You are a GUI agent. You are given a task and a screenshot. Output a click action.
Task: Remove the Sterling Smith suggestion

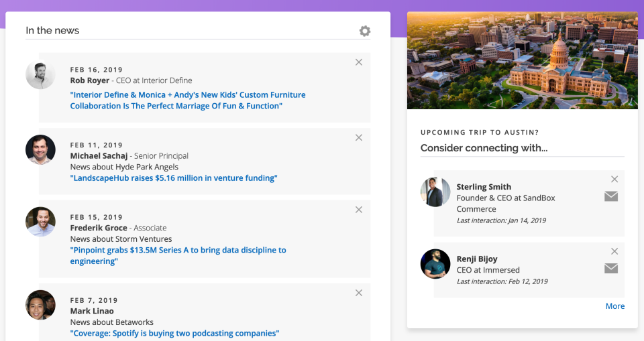[x=614, y=179]
